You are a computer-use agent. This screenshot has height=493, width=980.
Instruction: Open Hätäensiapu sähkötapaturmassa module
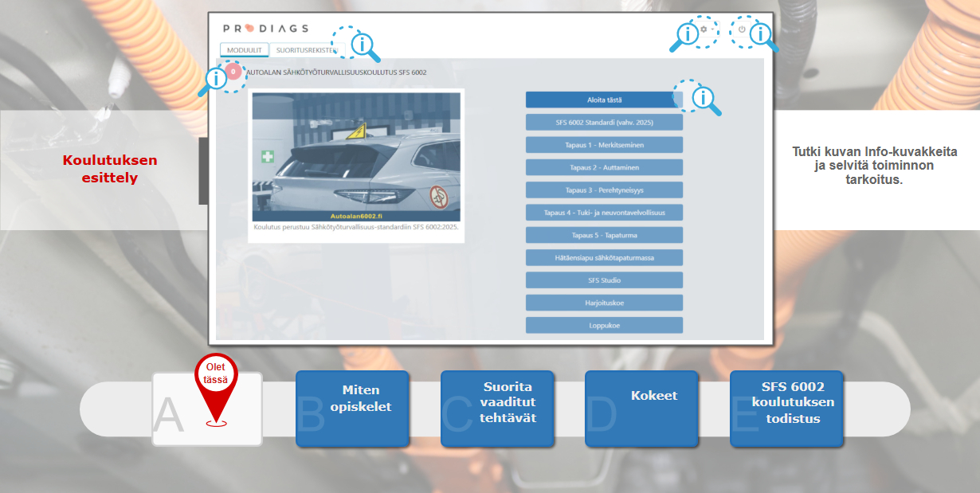(x=604, y=258)
